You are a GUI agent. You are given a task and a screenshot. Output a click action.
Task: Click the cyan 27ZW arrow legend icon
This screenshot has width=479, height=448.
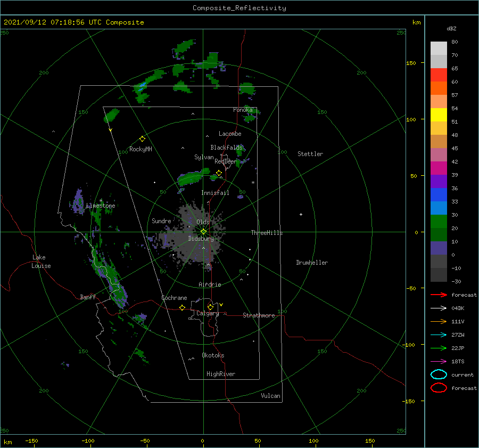[x=439, y=335]
